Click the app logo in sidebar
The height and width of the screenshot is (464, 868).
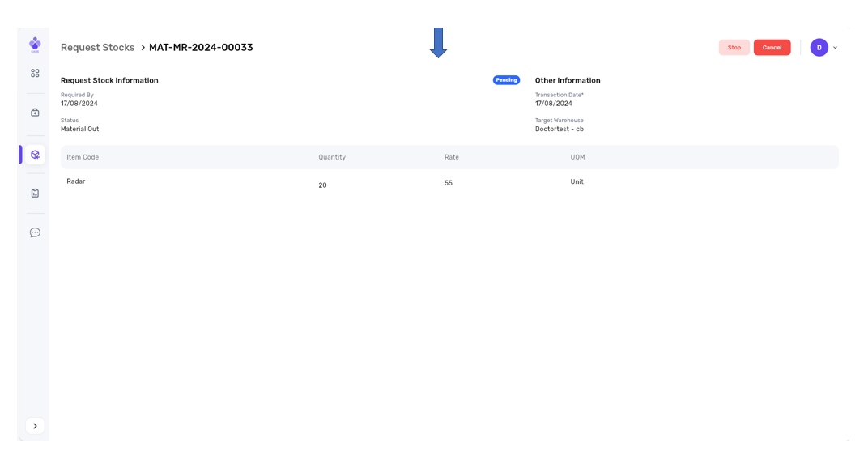[x=35, y=45]
